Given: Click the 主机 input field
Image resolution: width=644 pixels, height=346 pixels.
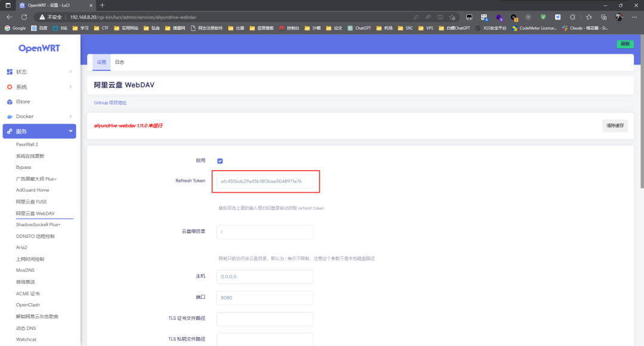Looking at the screenshot, I should click(x=265, y=277).
